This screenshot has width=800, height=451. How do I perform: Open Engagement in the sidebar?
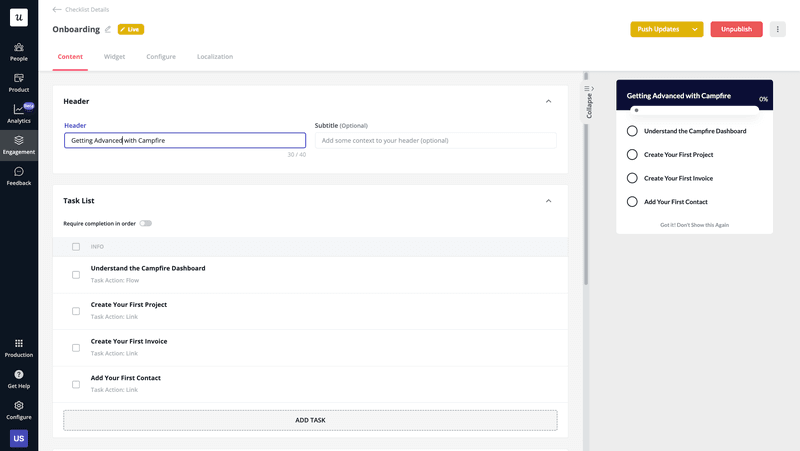point(19,145)
